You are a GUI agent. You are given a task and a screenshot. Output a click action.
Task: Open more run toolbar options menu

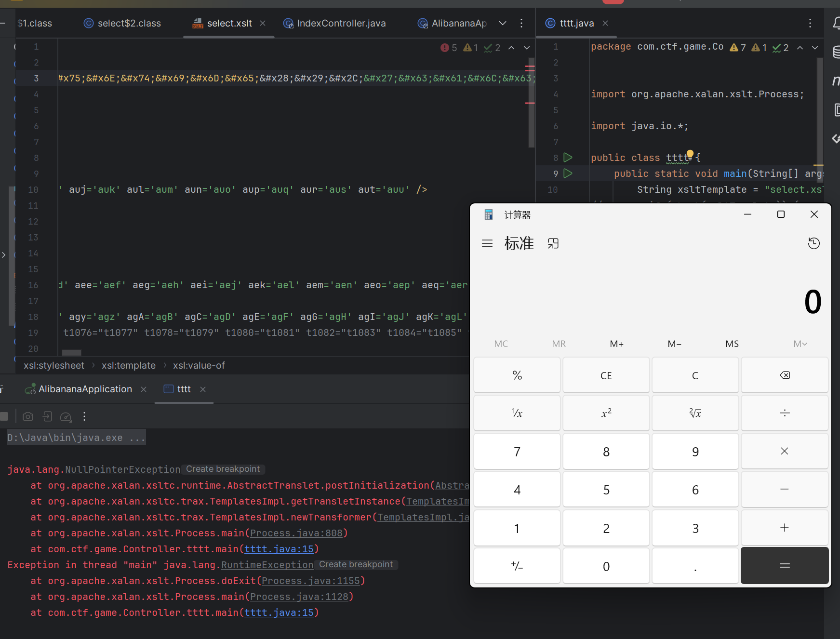tap(84, 416)
